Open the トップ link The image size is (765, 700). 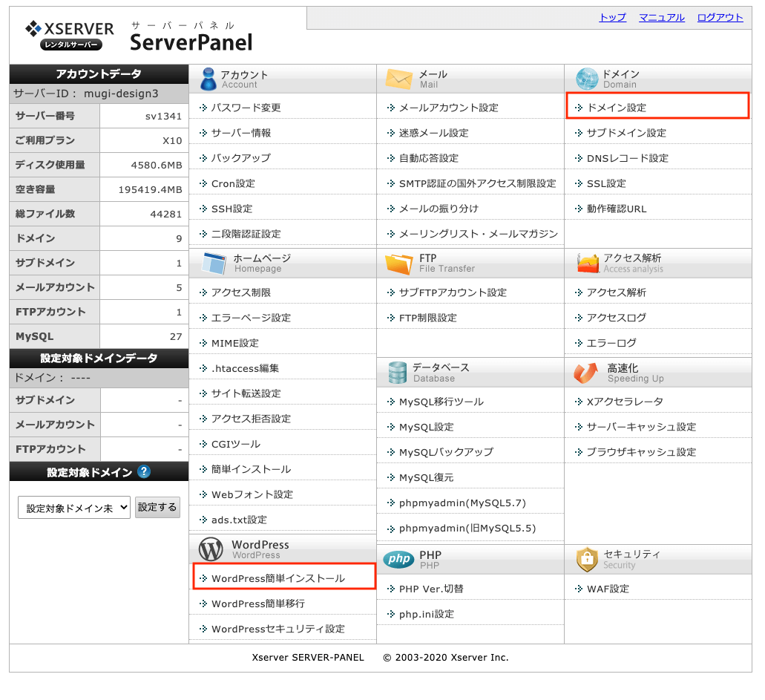coord(612,18)
